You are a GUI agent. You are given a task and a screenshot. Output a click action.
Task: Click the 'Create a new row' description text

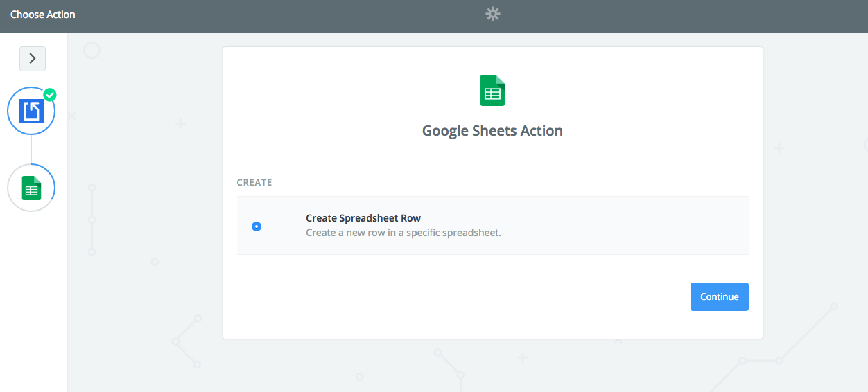[x=403, y=233]
